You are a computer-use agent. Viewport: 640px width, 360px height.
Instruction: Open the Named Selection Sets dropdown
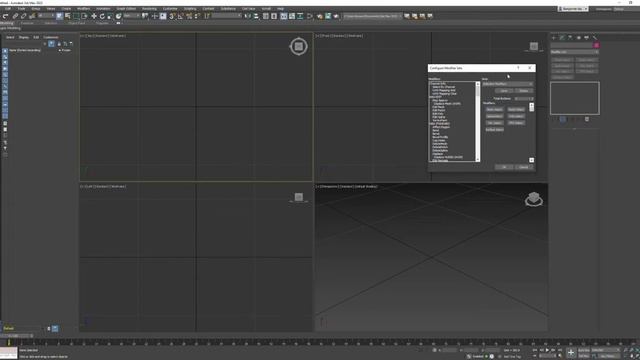click(227, 16)
